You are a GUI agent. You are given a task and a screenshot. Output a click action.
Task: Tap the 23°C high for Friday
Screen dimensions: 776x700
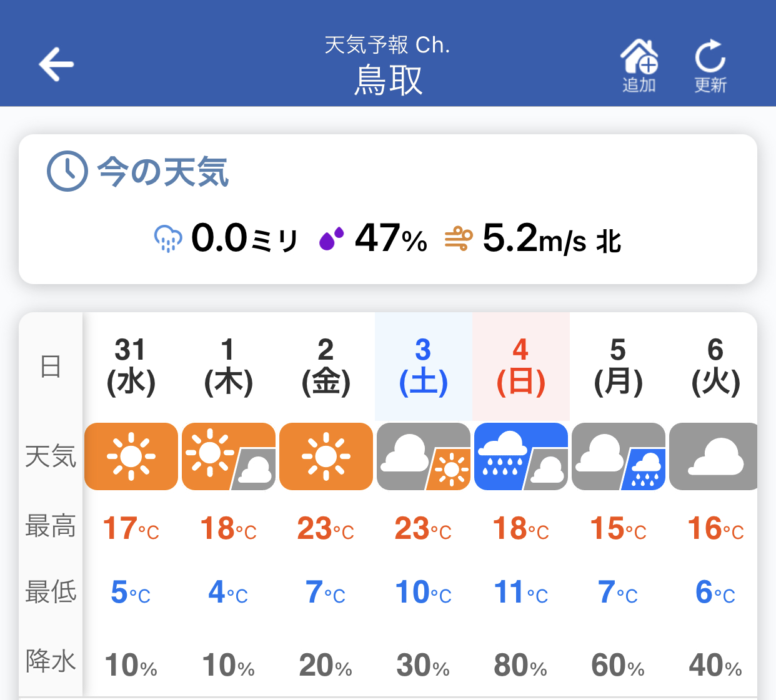(x=326, y=528)
